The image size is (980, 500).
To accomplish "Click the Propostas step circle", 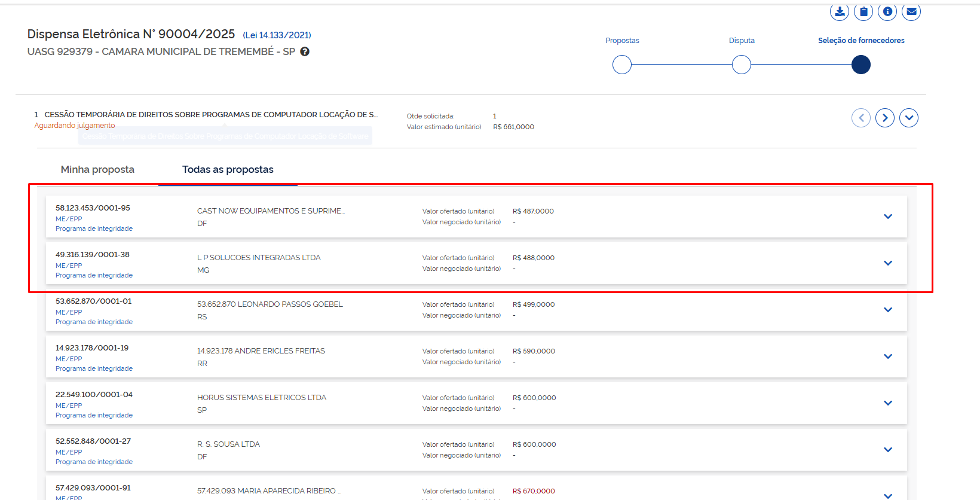I will pyautogui.click(x=622, y=65).
